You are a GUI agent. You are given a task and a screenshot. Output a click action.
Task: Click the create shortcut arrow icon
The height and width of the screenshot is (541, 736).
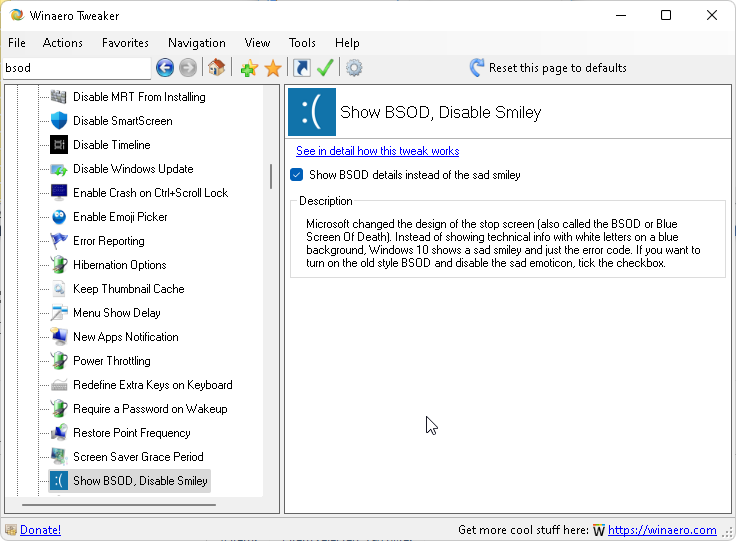coord(301,68)
